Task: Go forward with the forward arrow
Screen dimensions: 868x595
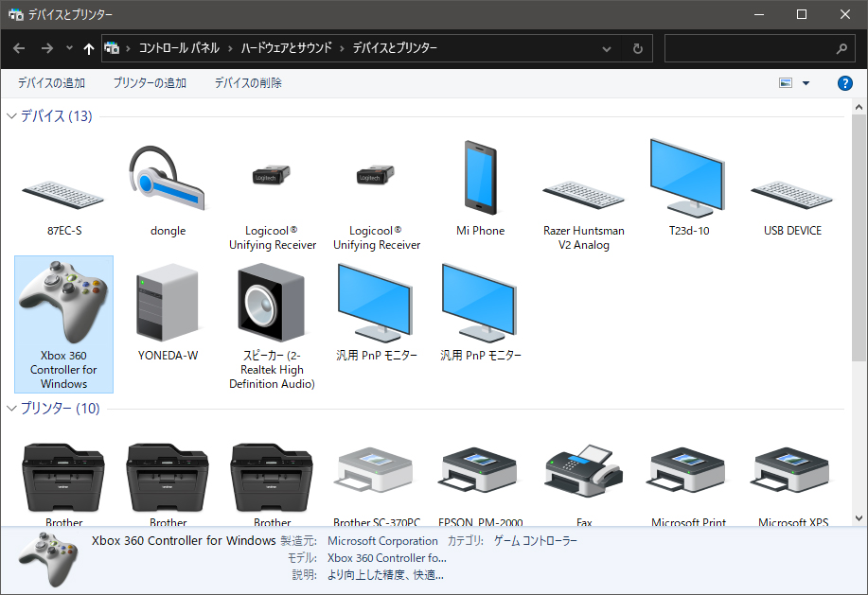Action: [47, 48]
